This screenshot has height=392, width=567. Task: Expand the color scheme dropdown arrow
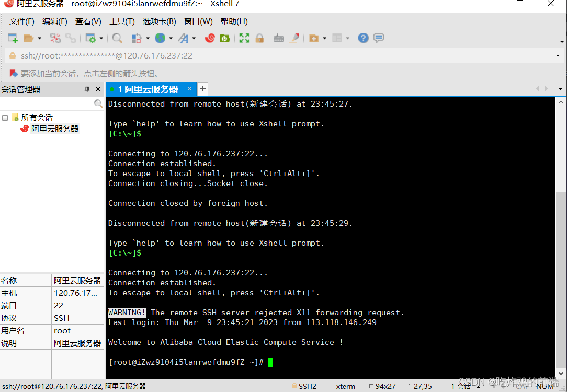pos(148,38)
